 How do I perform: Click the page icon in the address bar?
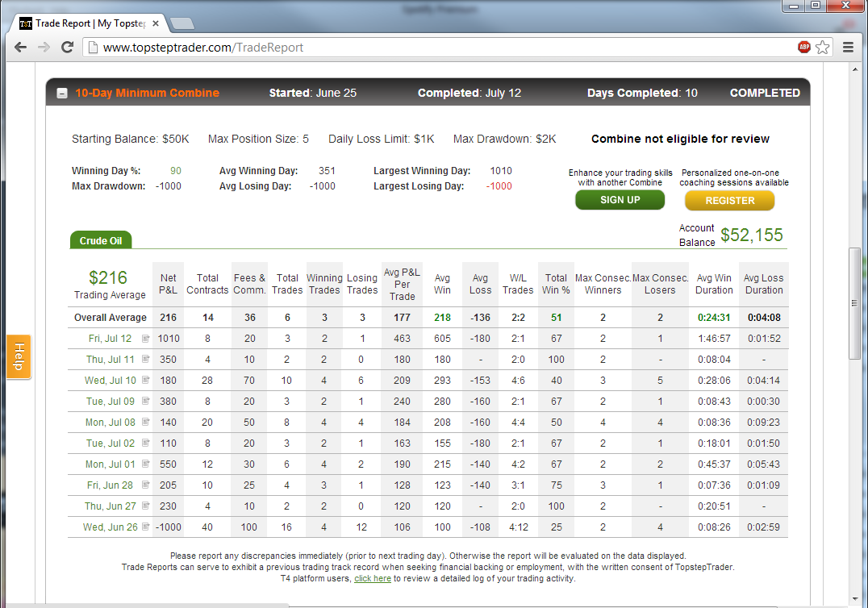93,48
